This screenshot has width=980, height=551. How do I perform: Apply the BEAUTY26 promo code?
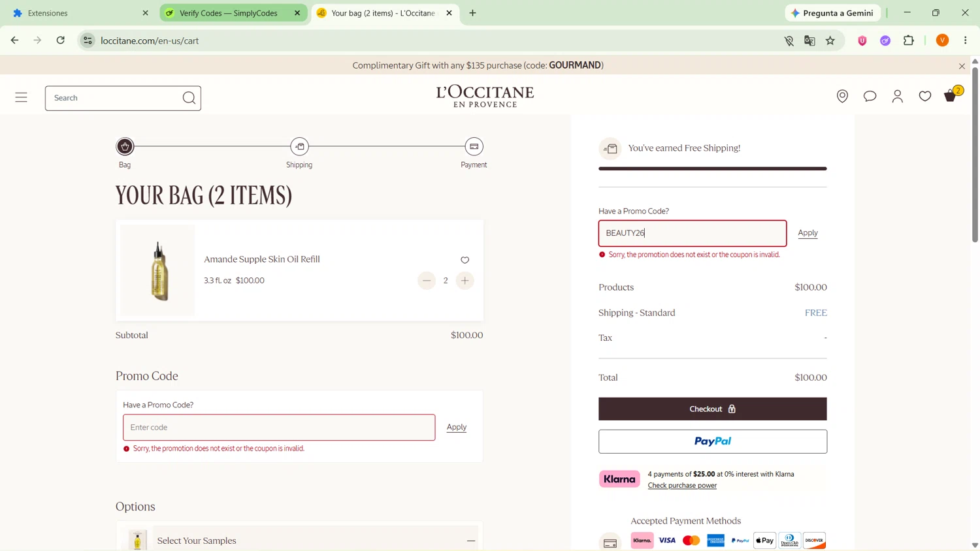coord(808,233)
